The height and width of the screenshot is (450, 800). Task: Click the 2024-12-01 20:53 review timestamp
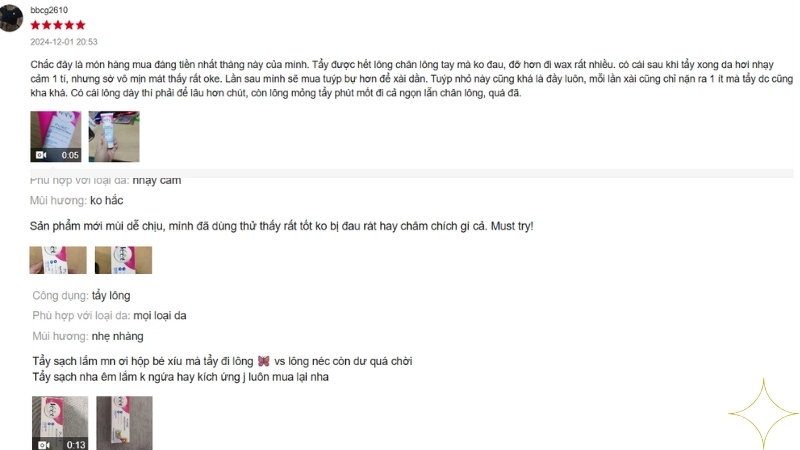tap(64, 42)
